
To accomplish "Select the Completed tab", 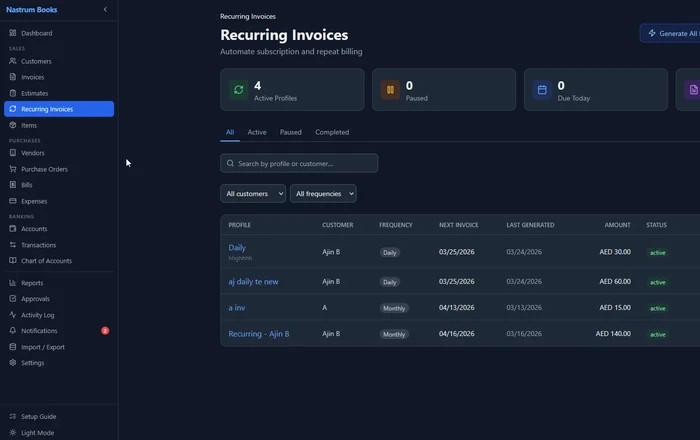I will coord(332,132).
